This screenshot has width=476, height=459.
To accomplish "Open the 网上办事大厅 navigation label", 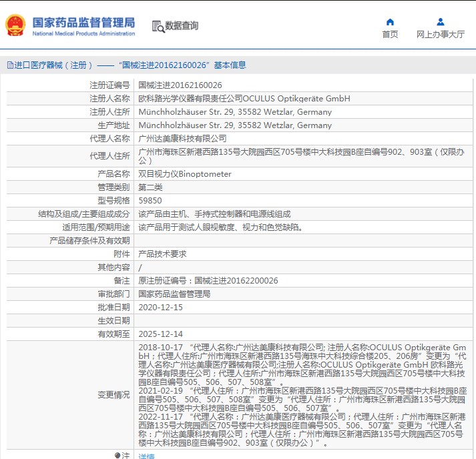I will pos(441,34).
